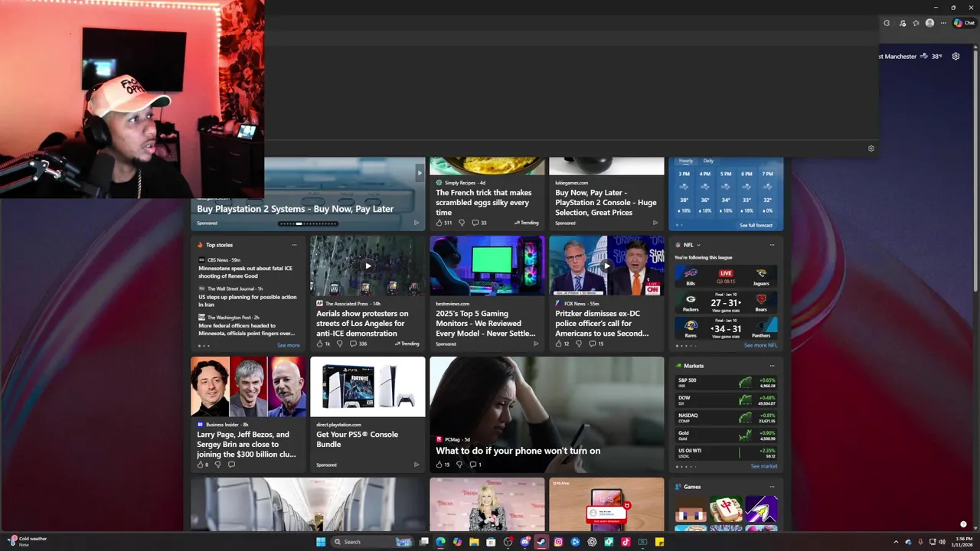The image size is (980, 551).
Task: Open Discord from taskbar
Action: point(524,542)
